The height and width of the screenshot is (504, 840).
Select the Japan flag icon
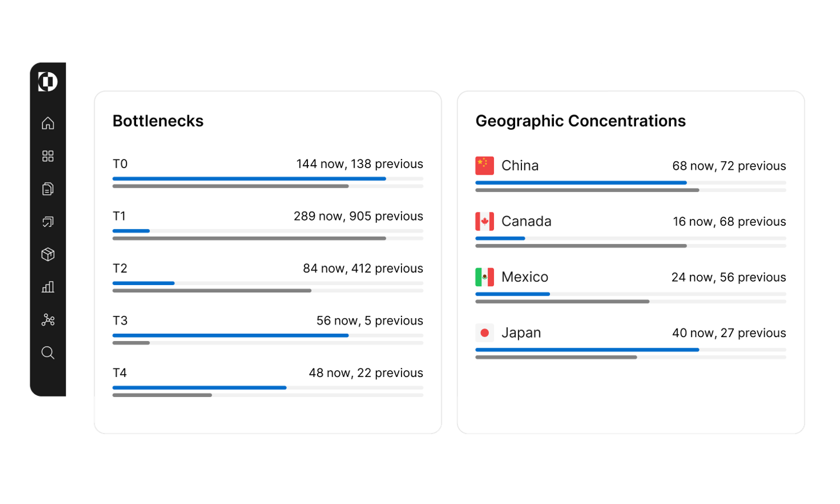(x=484, y=332)
